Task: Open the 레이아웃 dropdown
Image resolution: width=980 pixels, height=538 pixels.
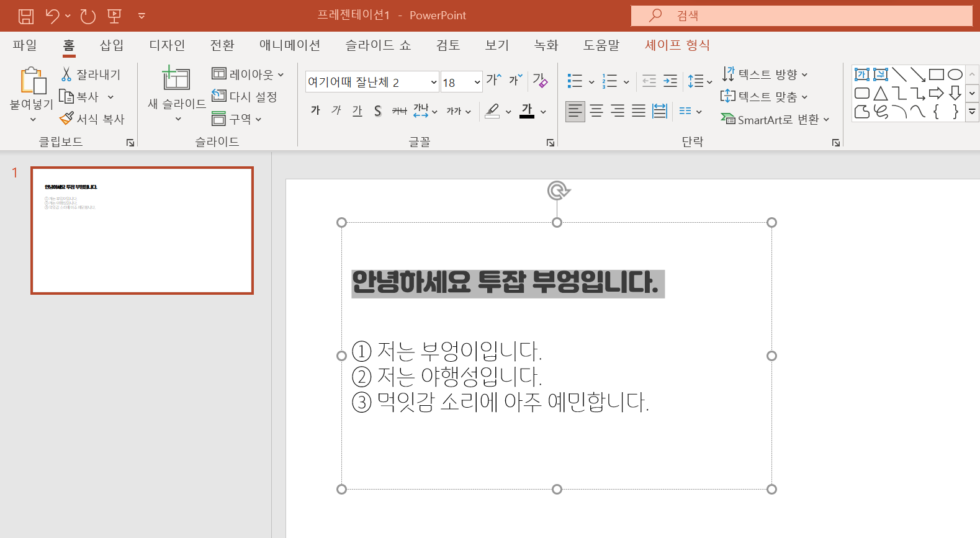Action: 248,74
